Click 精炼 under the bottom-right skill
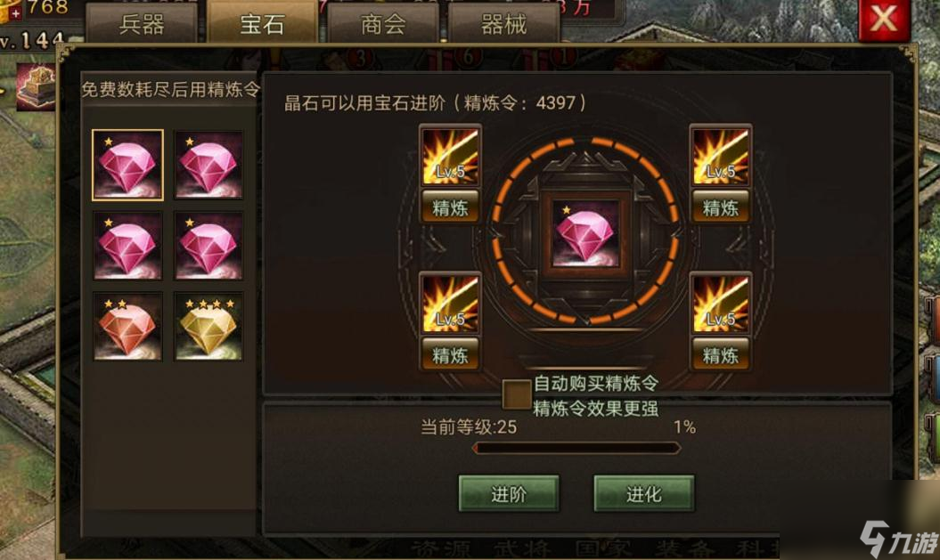Viewport: 940px width, 560px height. click(720, 354)
